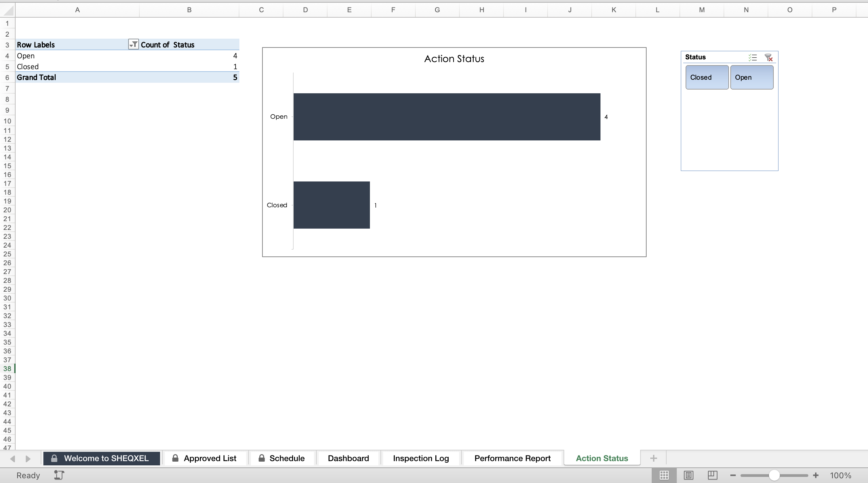Screen dimensions: 868x483
Task: Click the 100% zoom level
Action: [841, 475]
